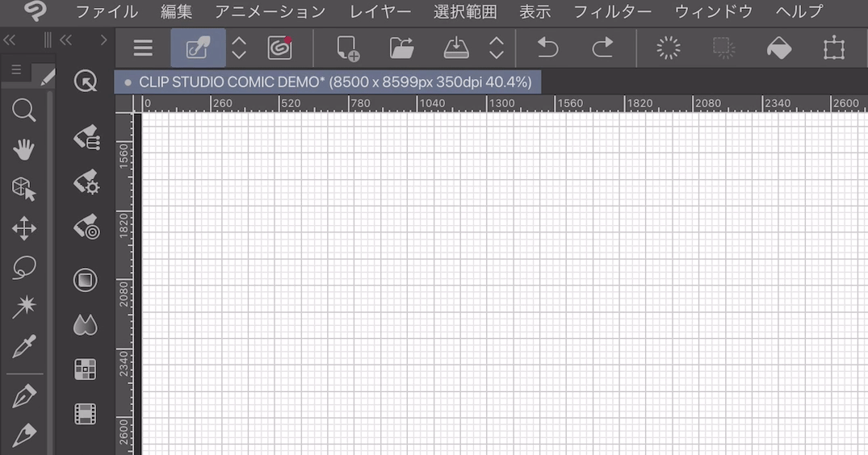
Task: Select the Lasso selection tool
Action: coord(23,268)
